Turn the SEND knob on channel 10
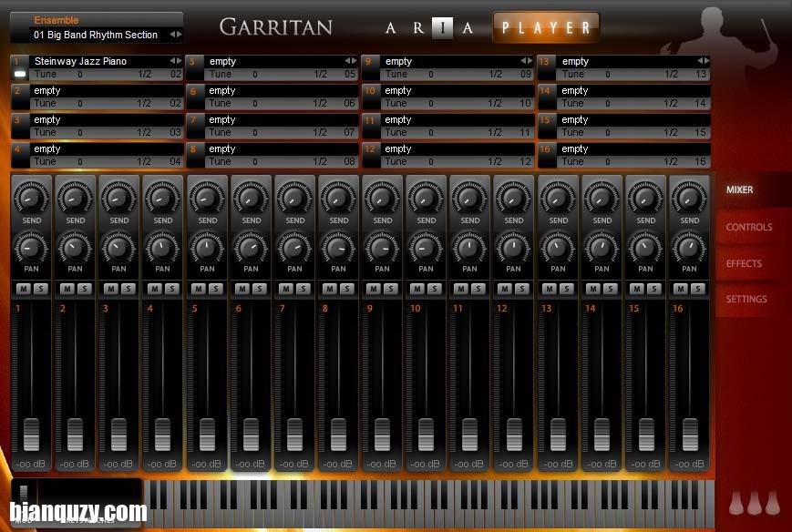 tap(427, 198)
